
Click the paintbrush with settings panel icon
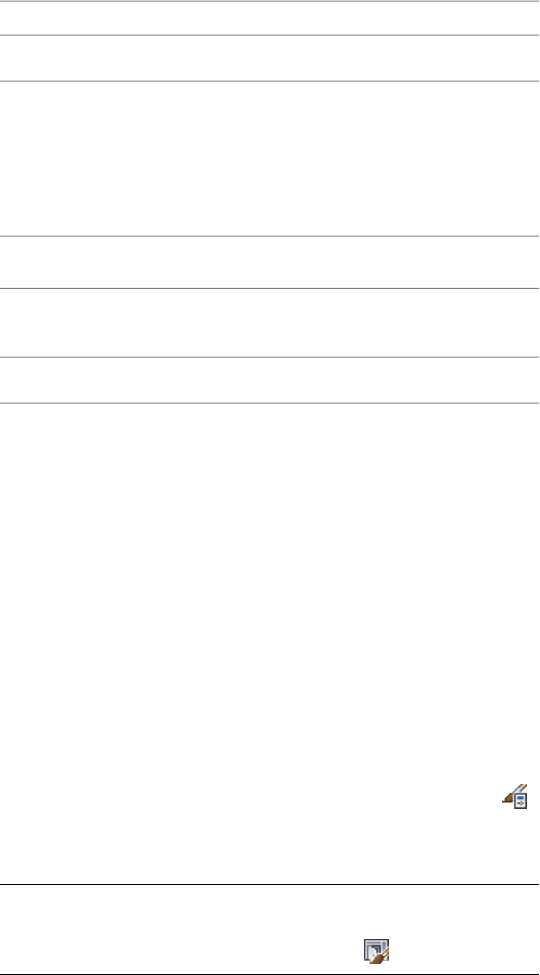(x=516, y=796)
